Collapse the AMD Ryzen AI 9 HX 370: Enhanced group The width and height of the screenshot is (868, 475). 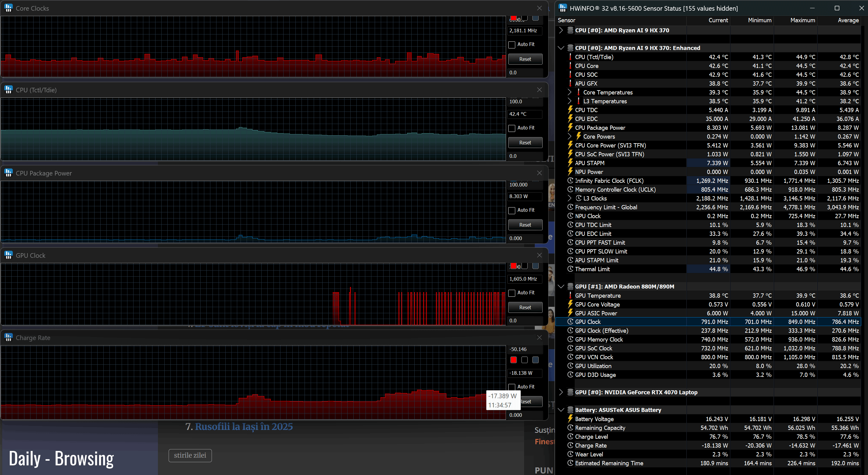click(x=561, y=48)
